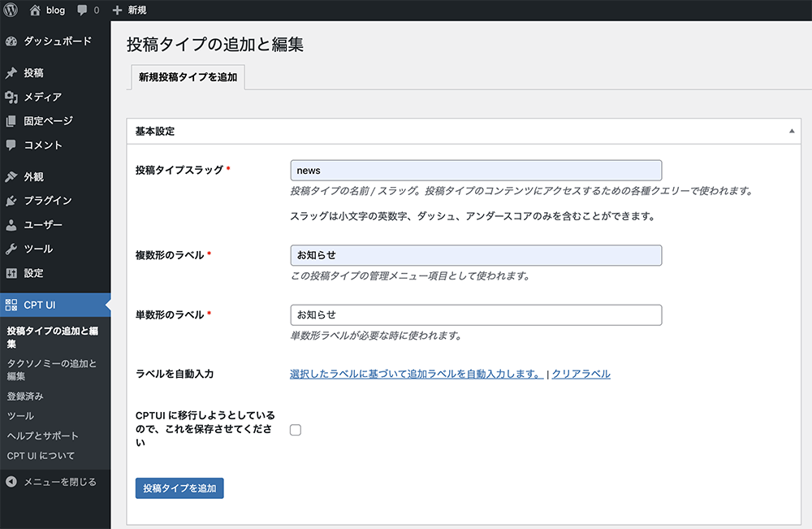Screen dimensions: 812x529
Task: Open the 新規 menu in admin bar
Action: [x=131, y=11]
